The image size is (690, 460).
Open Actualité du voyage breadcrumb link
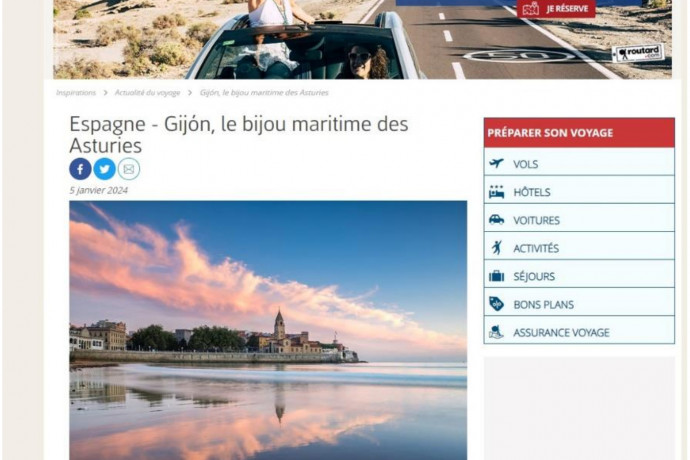pyautogui.click(x=147, y=92)
